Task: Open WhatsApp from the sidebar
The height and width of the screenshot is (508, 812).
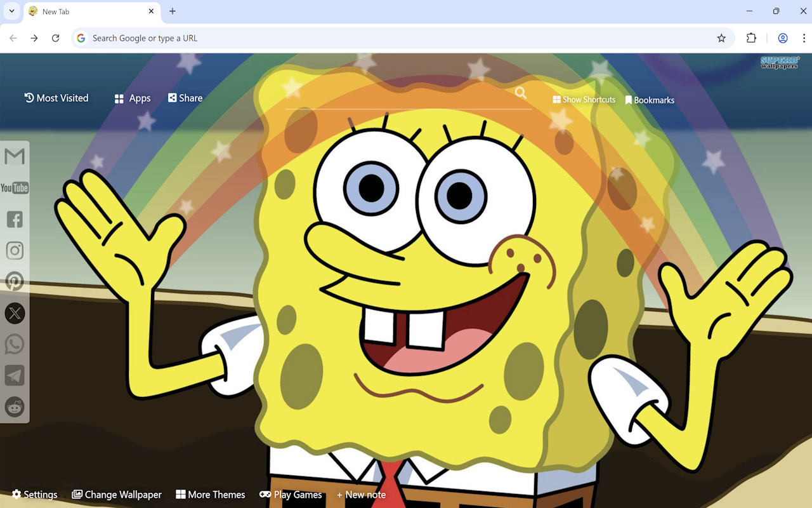Action: (14, 344)
